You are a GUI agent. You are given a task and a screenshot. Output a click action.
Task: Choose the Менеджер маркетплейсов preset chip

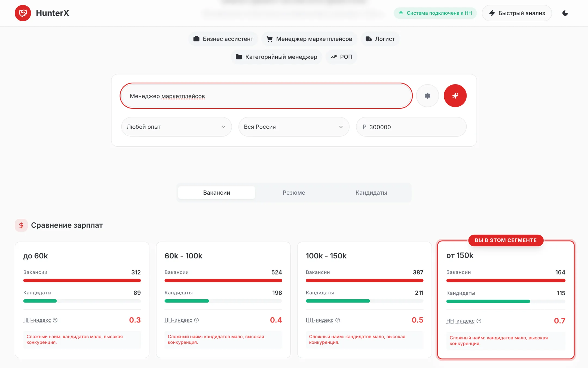point(309,39)
